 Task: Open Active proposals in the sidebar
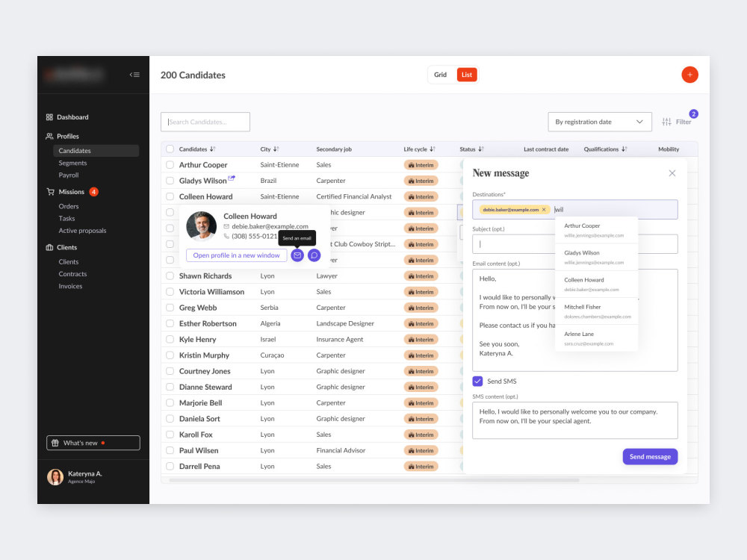click(82, 231)
